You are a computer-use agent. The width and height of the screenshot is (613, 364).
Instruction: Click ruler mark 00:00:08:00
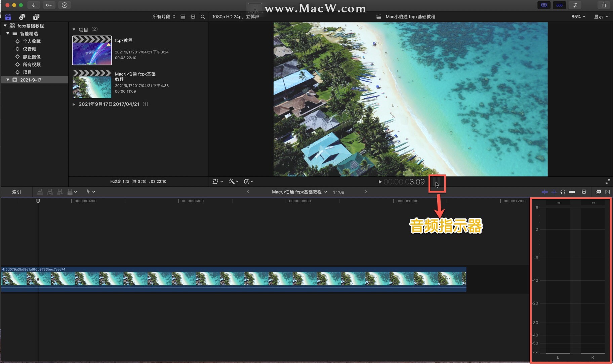[x=300, y=201]
